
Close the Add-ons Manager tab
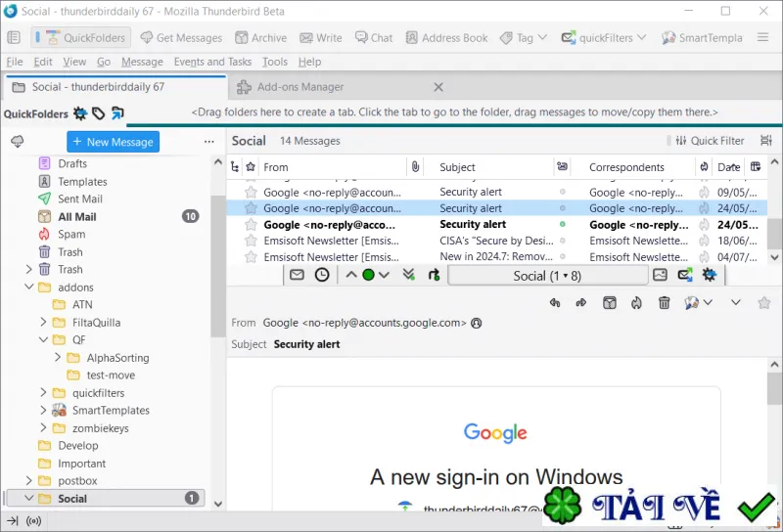tap(438, 87)
